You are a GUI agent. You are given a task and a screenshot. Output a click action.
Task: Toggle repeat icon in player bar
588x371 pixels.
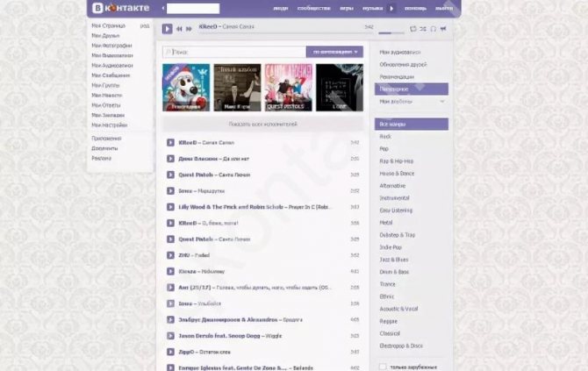click(412, 29)
